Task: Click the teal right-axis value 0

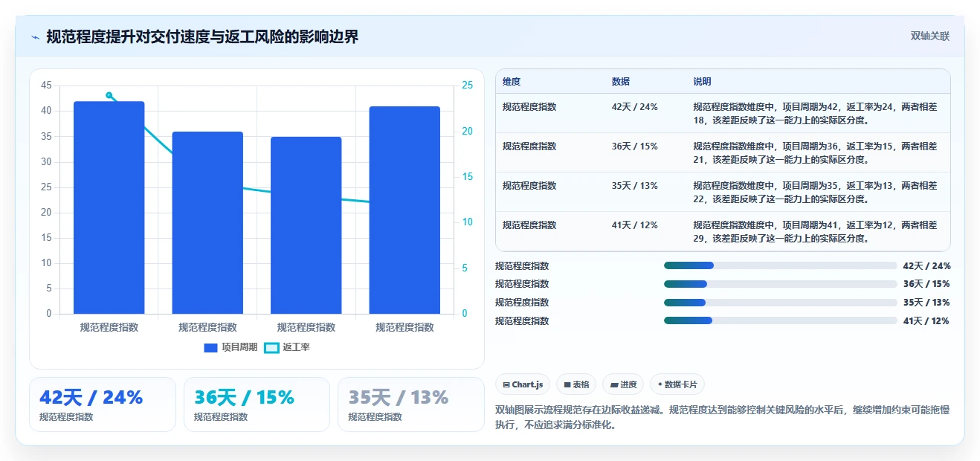Action: pos(465,314)
